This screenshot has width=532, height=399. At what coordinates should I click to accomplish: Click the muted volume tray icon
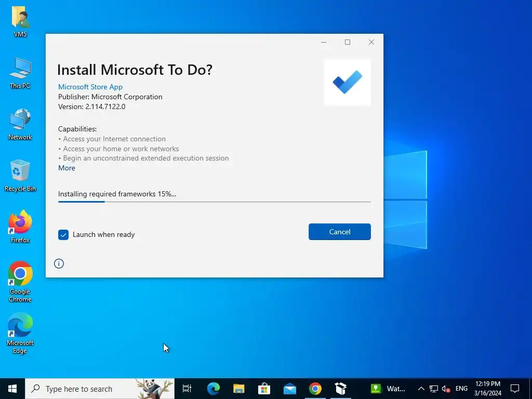446,389
